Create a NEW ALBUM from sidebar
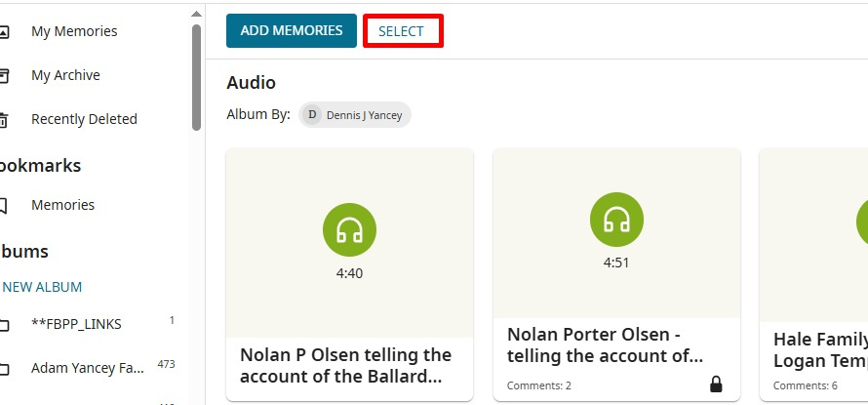 point(42,287)
